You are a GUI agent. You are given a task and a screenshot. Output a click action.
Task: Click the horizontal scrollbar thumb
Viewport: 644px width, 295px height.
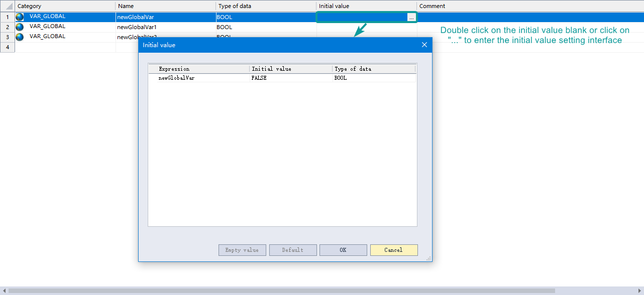pyautogui.click(x=281, y=291)
